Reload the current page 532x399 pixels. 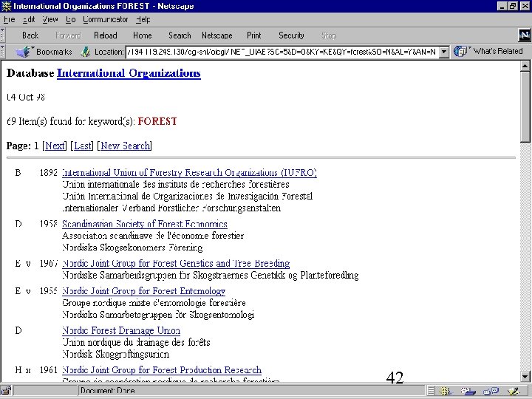point(106,35)
